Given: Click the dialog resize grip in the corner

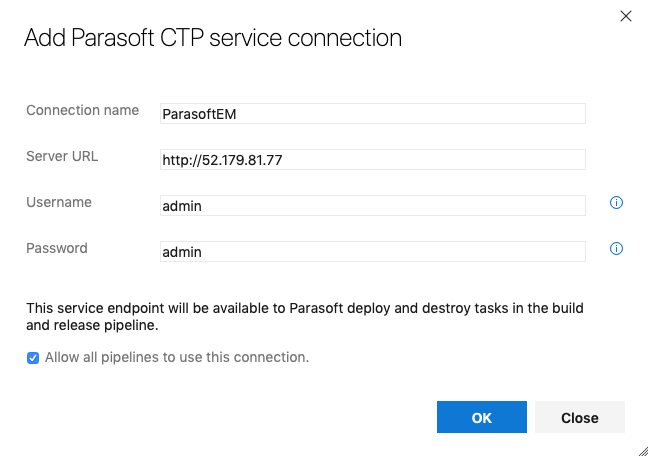Looking at the screenshot, I should [643, 451].
